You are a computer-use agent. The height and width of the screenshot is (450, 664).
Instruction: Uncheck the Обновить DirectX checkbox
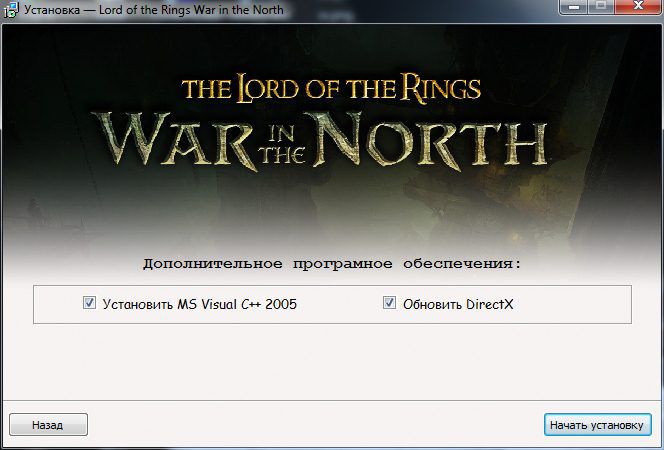[389, 303]
